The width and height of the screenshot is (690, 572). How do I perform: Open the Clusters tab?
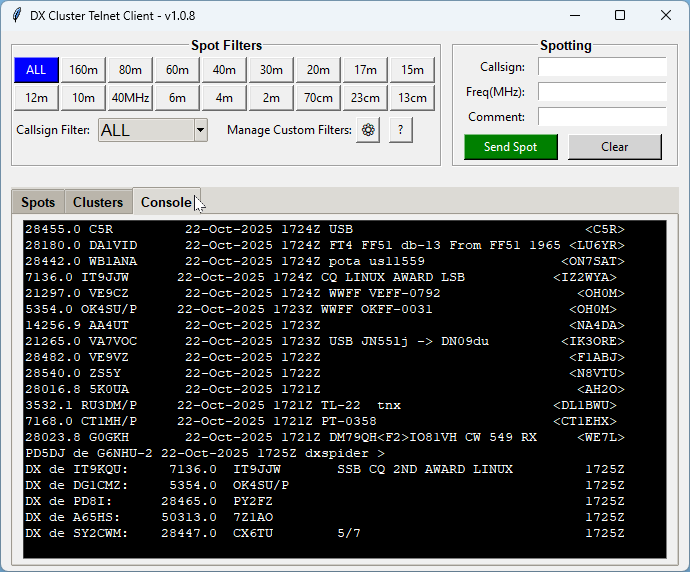(x=98, y=202)
